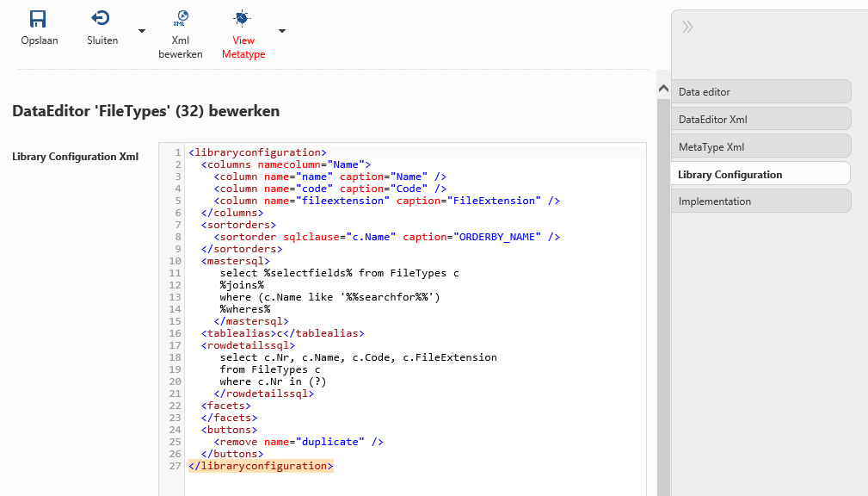Click line number 27 in the gutter
This screenshot has width=868, height=496.
pyautogui.click(x=174, y=465)
